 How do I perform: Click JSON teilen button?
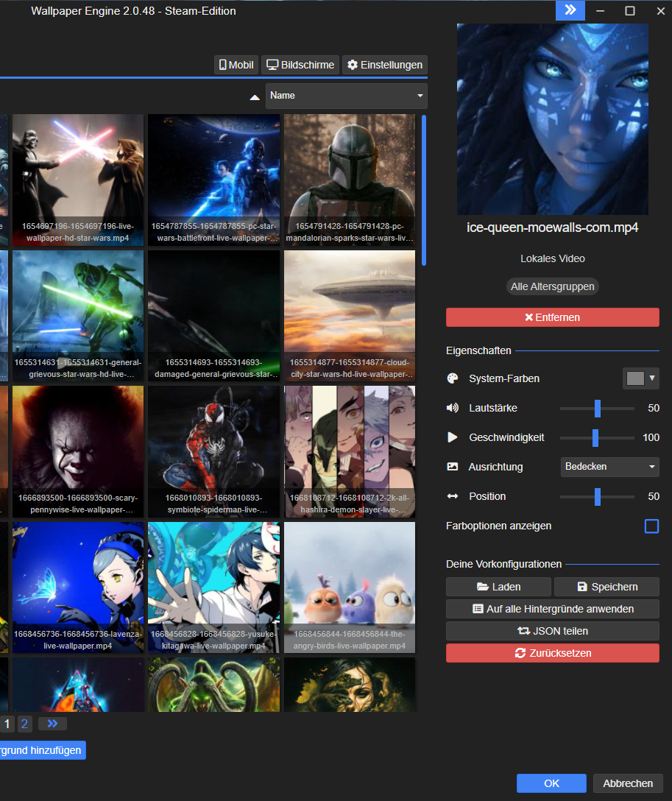coord(553,631)
